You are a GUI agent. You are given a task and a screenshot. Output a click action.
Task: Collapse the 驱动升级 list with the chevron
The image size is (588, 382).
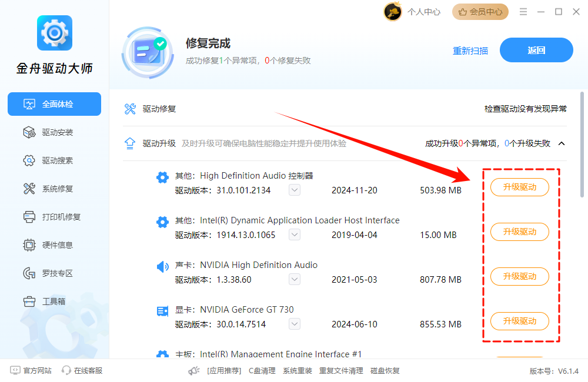[x=562, y=143]
